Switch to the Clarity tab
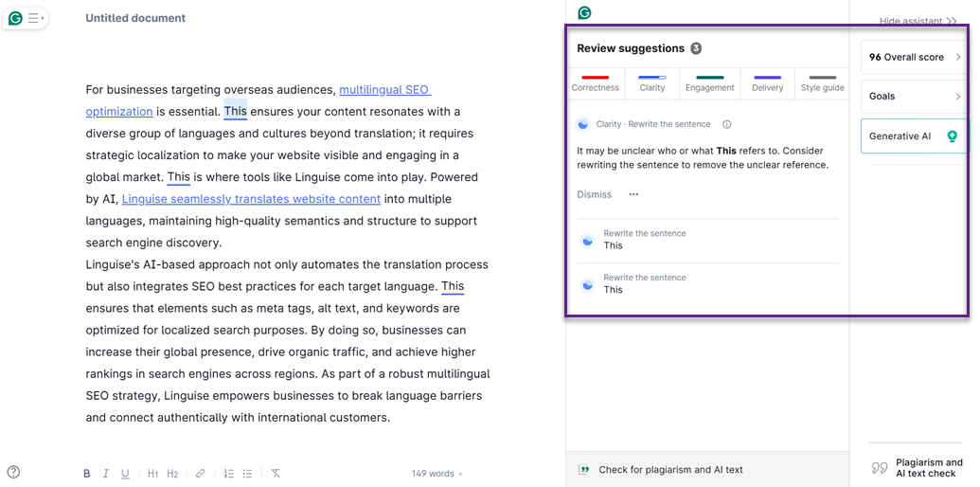 point(651,83)
